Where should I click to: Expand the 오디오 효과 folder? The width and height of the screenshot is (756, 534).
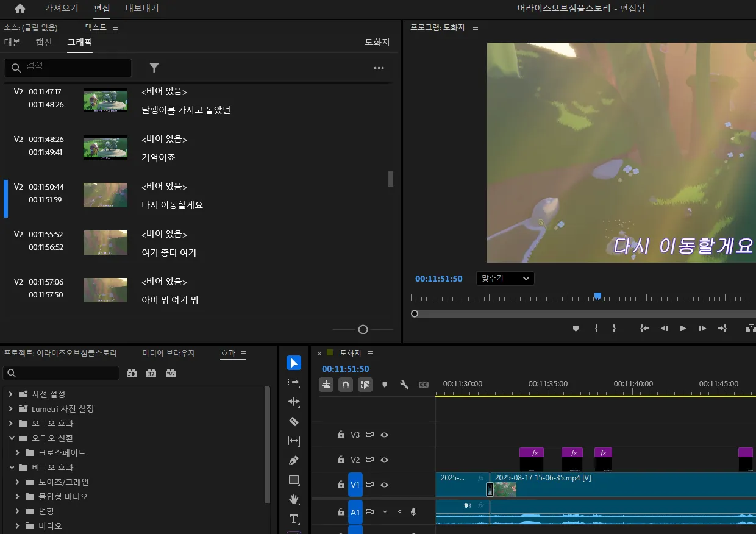point(10,423)
